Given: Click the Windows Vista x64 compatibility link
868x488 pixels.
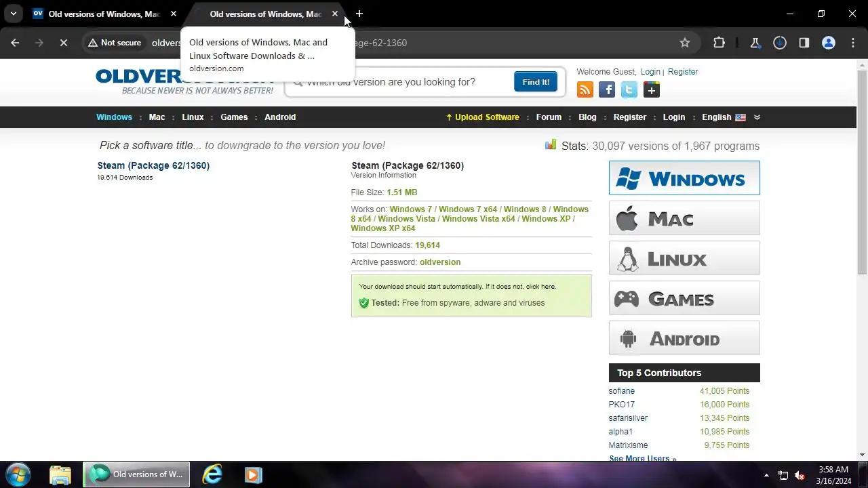Looking at the screenshot, I should click(479, 219).
